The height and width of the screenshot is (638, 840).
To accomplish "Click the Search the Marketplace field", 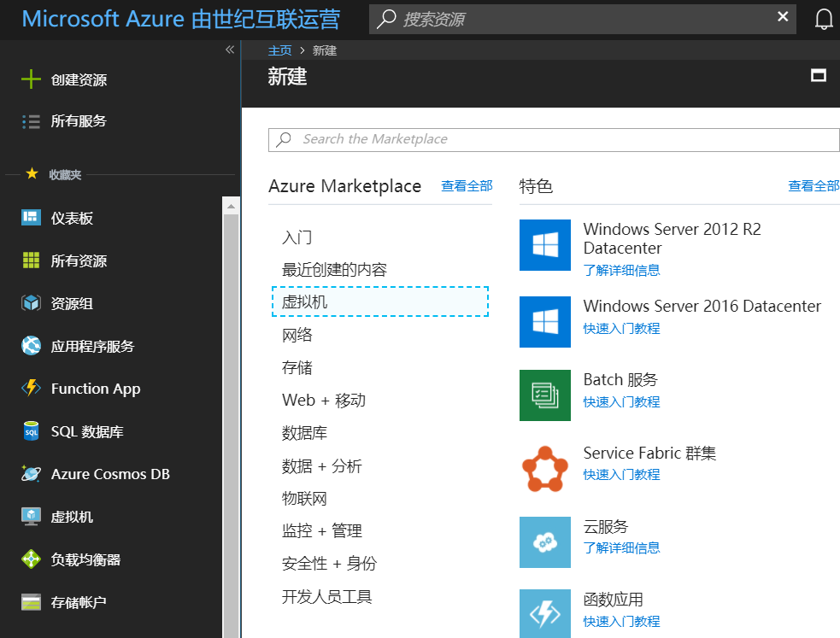I will [x=554, y=140].
